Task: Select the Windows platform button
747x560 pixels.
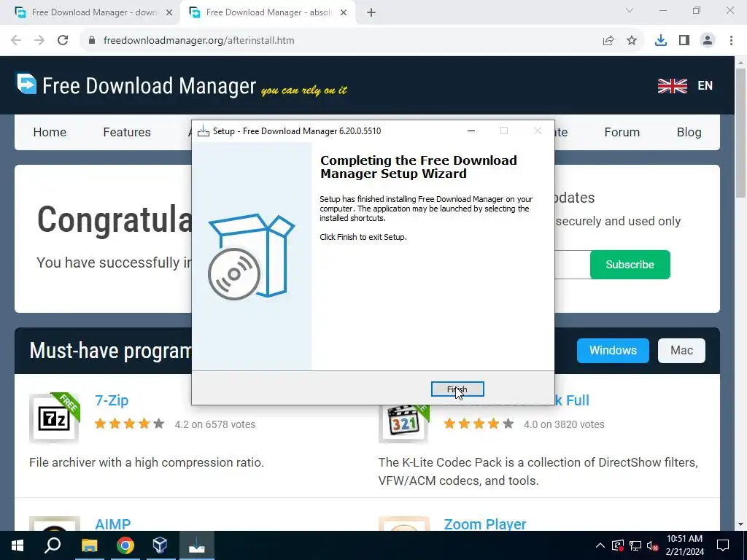Action: click(613, 351)
